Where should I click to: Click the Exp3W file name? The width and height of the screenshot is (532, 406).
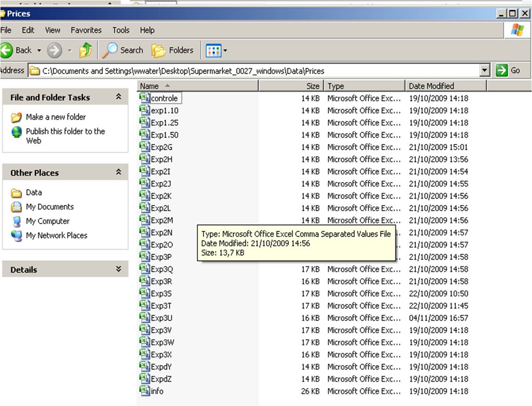[x=162, y=342]
